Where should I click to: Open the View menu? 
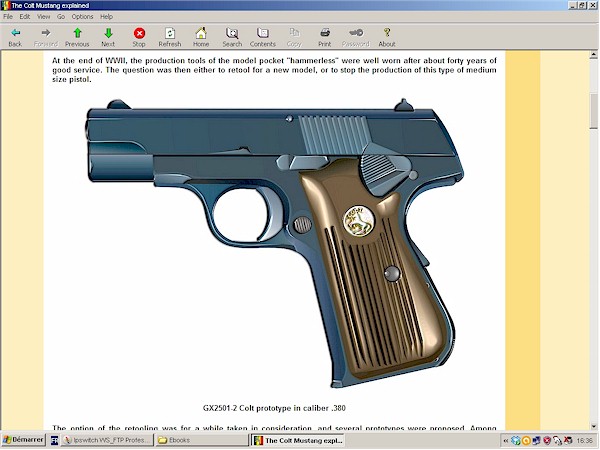(x=43, y=16)
